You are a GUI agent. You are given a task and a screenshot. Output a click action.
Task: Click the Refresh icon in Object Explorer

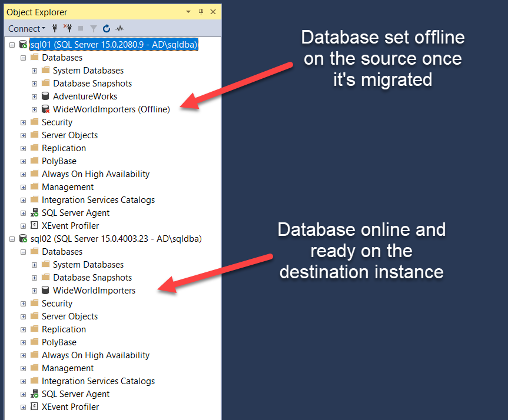click(x=107, y=28)
